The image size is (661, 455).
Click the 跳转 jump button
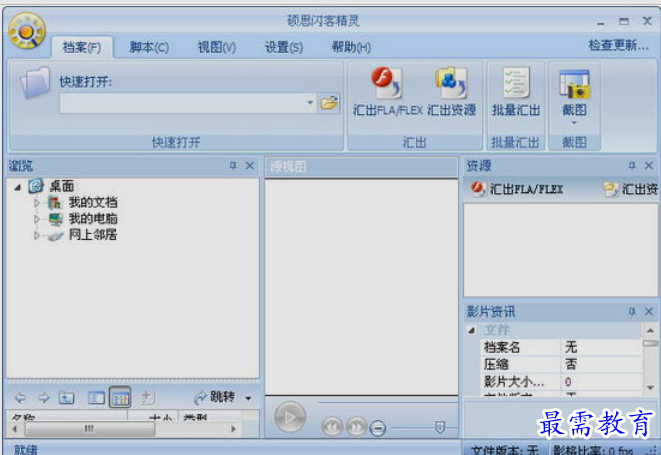(x=214, y=397)
